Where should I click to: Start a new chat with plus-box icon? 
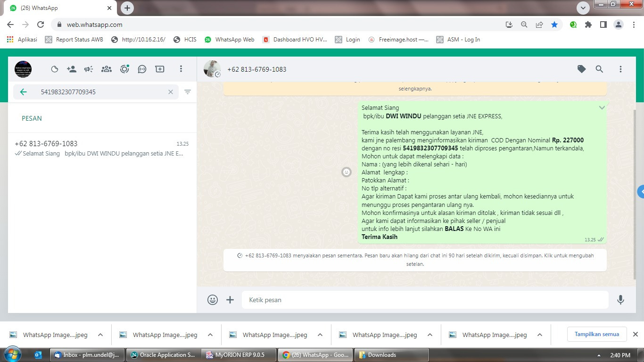click(x=160, y=69)
